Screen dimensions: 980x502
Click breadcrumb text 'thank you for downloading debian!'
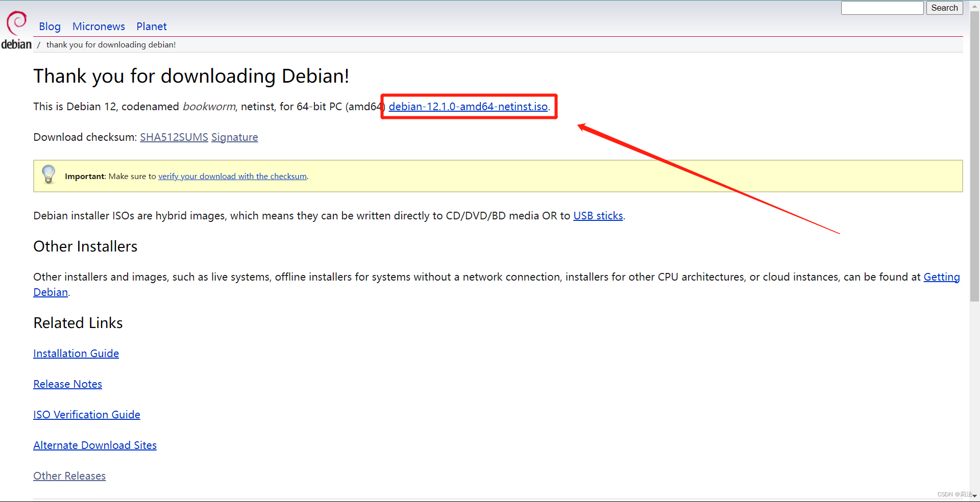point(111,45)
